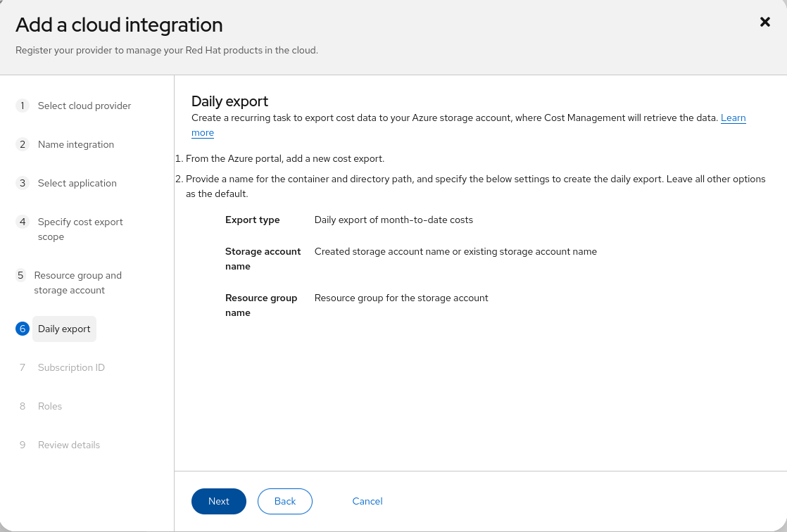Click the Resource group name label

pyautogui.click(x=260, y=305)
